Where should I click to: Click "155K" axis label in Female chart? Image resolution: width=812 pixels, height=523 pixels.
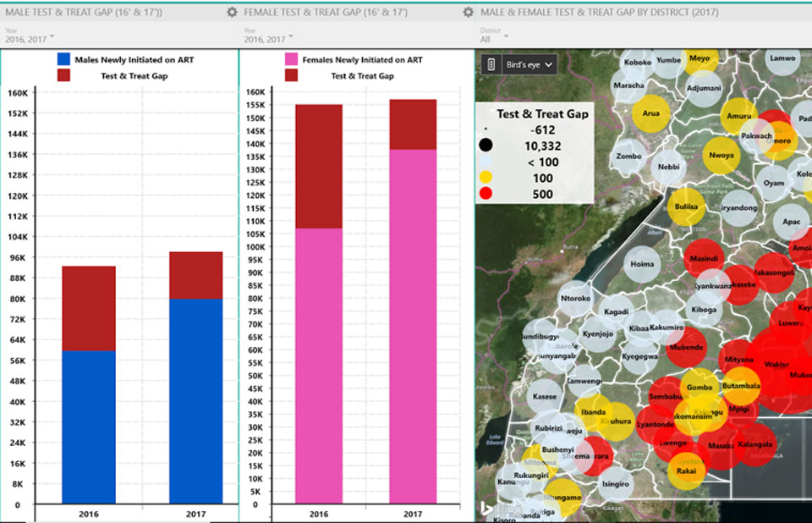click(255, 105)
